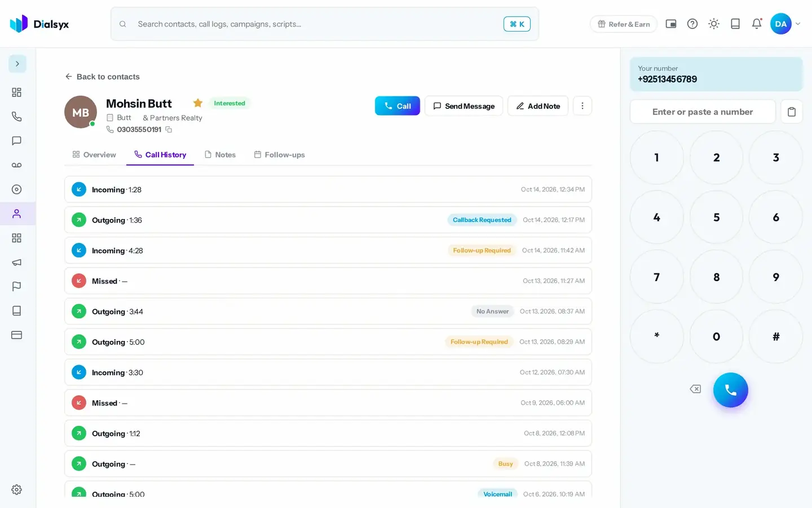
Task: Open the Follow-ups tab
Action: (x=279, y=155)
